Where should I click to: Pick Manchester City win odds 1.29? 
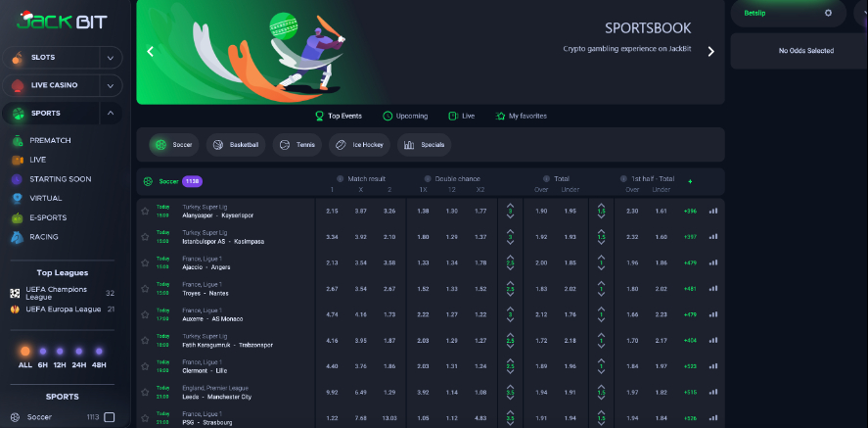pyautogui.click(x=389, y=392)
